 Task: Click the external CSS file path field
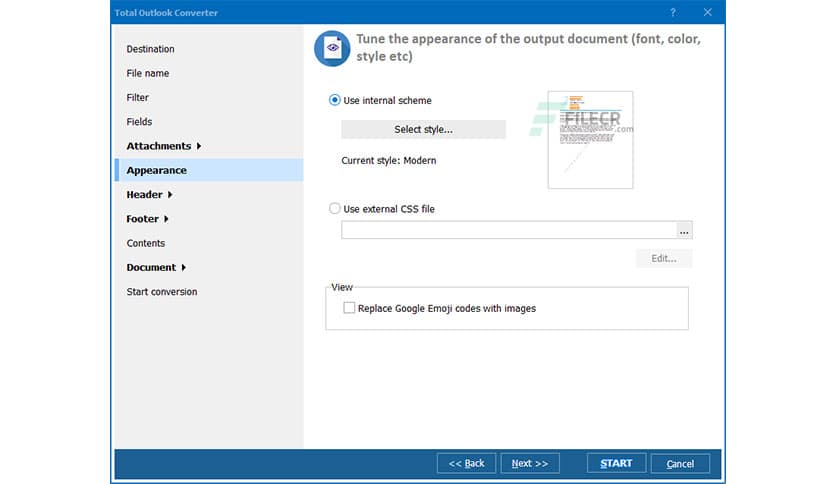point(509,230)
